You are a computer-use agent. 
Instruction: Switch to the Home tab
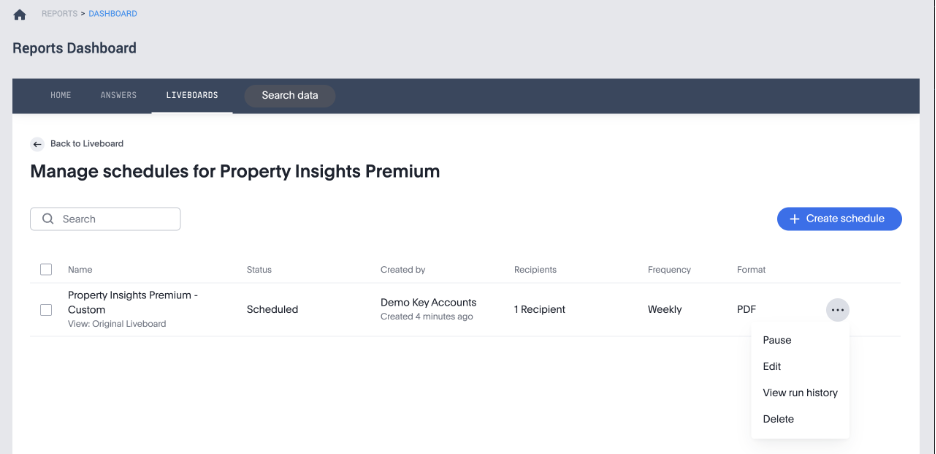point(61,96)
